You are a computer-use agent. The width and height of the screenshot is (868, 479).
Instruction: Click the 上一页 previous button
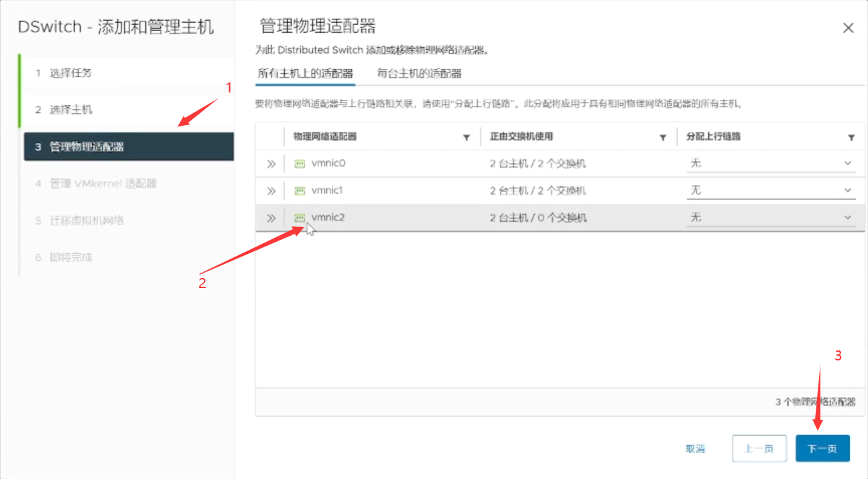tap(759, 449)
